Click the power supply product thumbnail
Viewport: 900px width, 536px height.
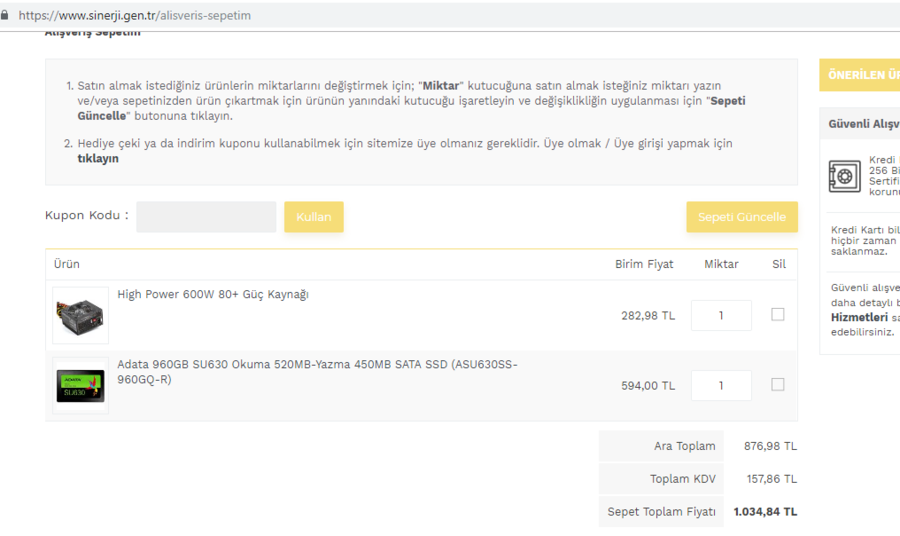point(80,316)
